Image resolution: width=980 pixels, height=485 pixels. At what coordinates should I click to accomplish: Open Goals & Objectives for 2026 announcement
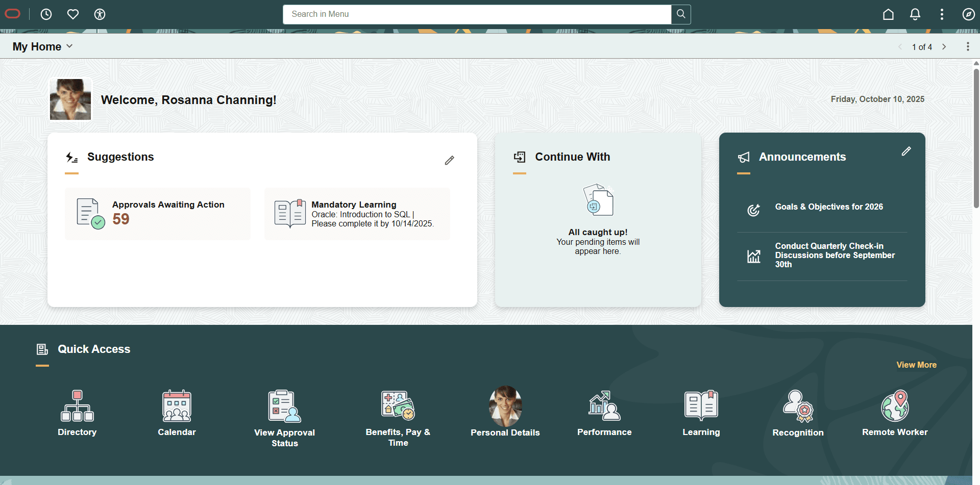coord(829,207)
